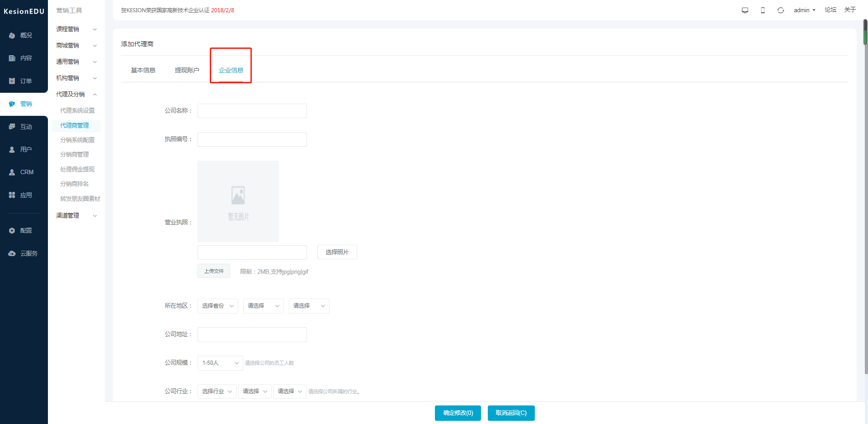Click the mobile phone icon in header
868x424 pixels.
[x=763, y=10]
